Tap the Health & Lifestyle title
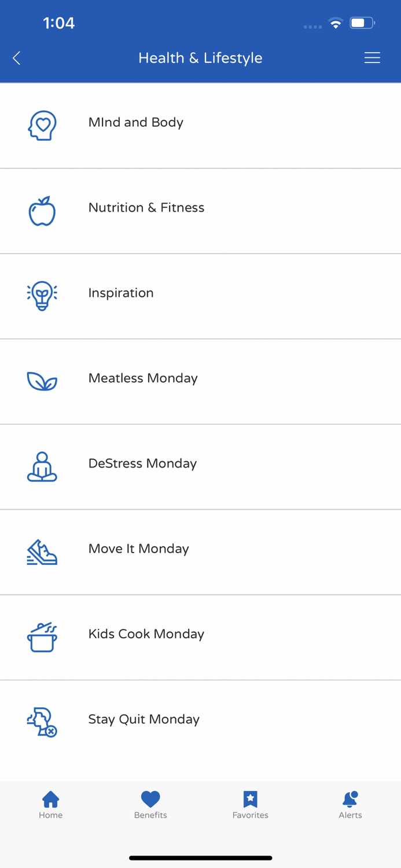The image size is (401, 868). pos(200,57)
